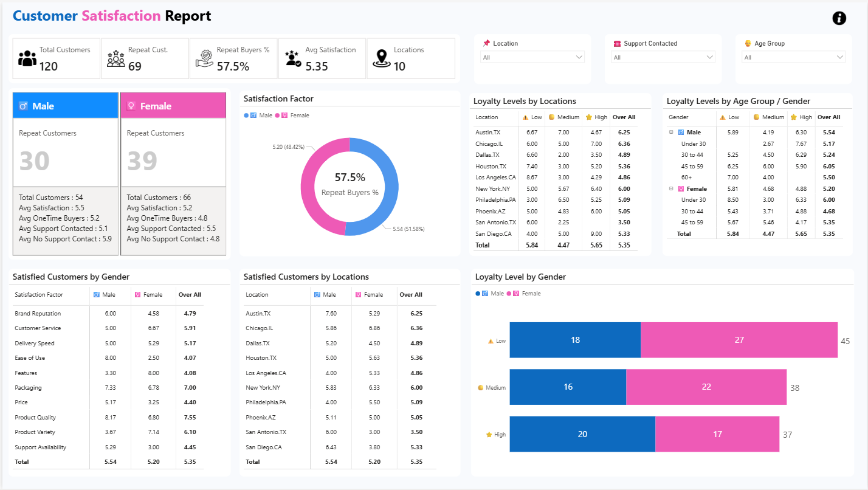Click coin icon beside Medium bar axis label

480,388
